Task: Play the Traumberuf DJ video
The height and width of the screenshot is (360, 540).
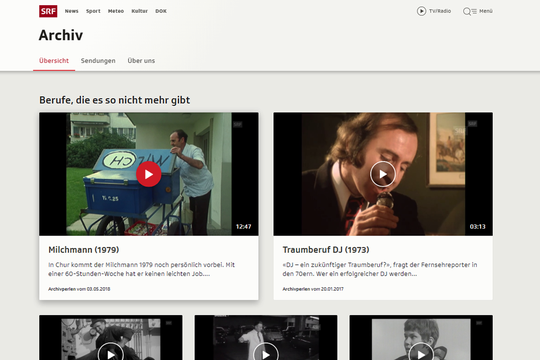Action: (x=383, y=174)
